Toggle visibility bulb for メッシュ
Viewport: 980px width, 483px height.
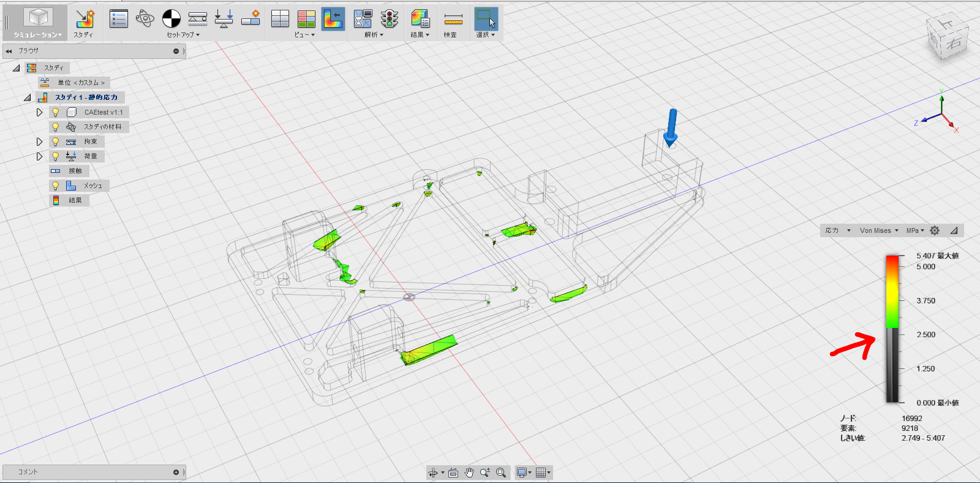tap(56, 186)
